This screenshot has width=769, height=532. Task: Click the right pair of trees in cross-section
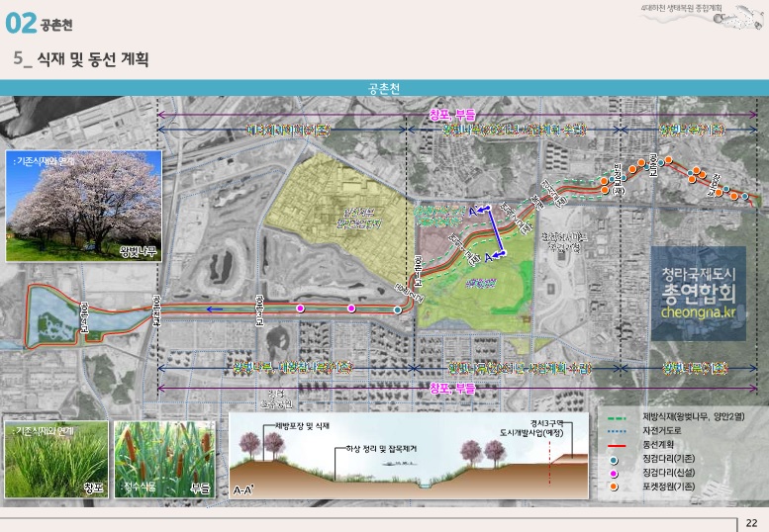click(x=483, y=453)
